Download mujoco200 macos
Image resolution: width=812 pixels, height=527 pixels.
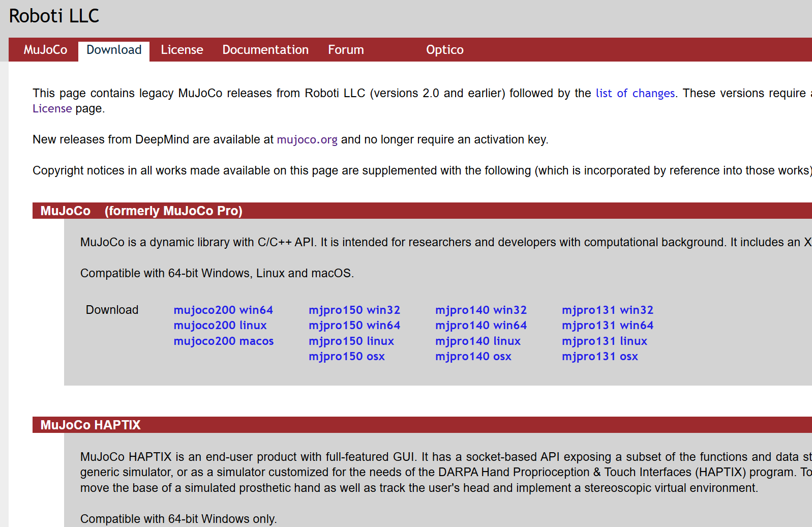click(x=224, y=341)
